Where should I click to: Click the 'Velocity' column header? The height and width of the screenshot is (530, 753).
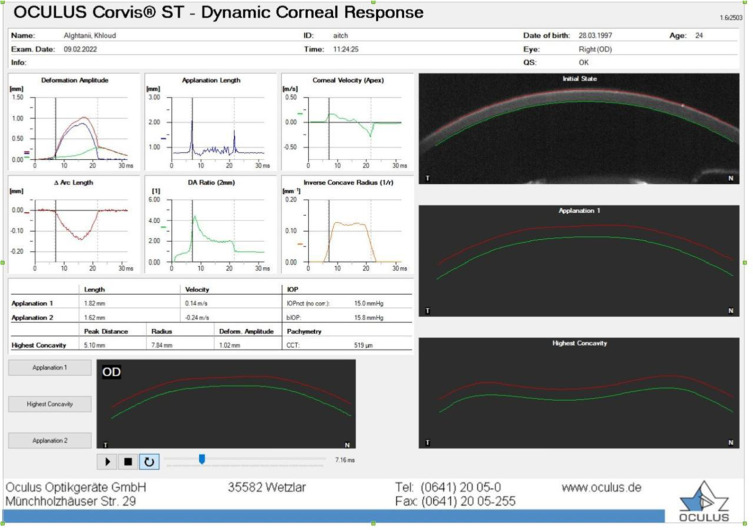click(197, 289)
